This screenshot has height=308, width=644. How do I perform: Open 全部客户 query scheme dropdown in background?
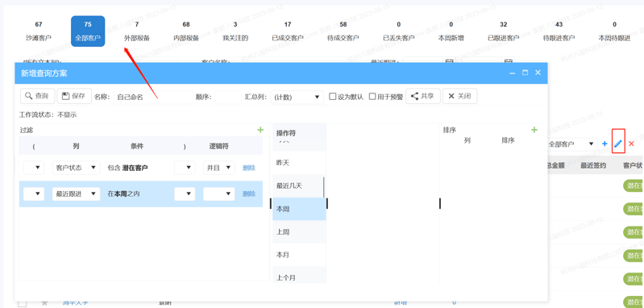point(571,144)
